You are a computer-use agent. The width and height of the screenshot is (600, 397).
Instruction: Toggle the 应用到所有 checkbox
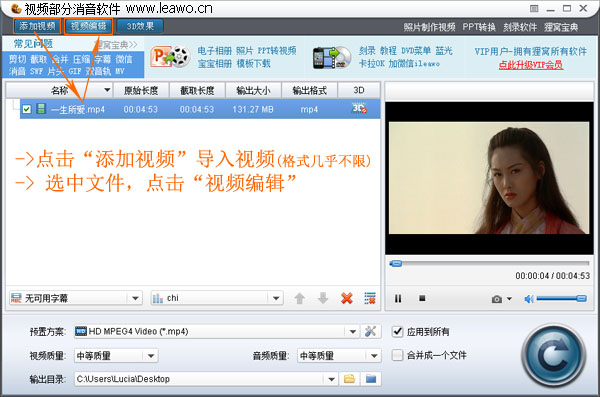398,332
